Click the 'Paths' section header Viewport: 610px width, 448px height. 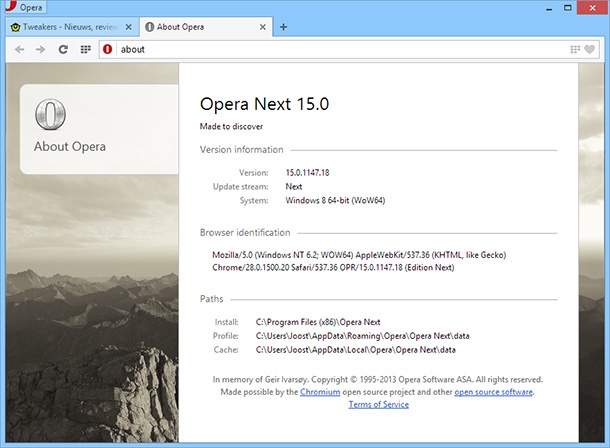[212, 299]
